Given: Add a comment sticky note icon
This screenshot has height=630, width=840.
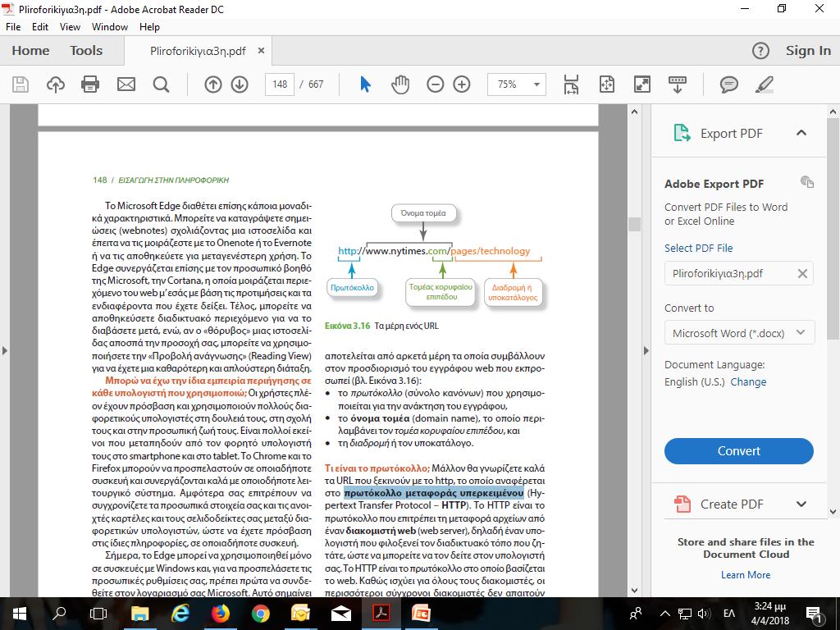Looking at the screenshot, I should coord(729,84).
